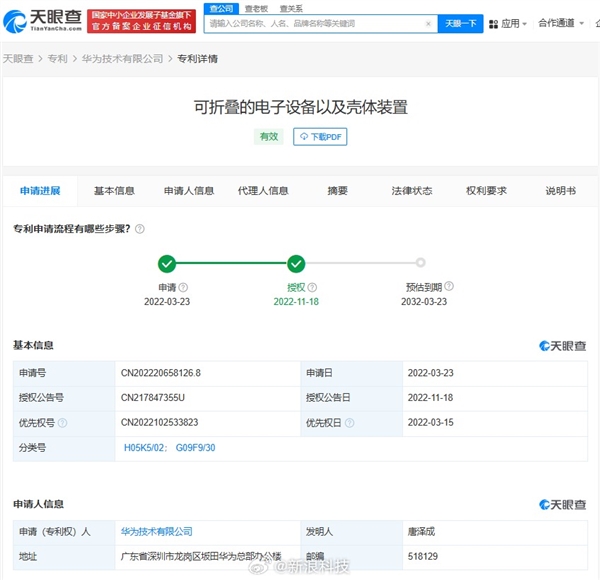Open applicant link 华为技术有限公司 in table
The width and height of the screenshot is (600, 580).
click(x=157, y=531)
